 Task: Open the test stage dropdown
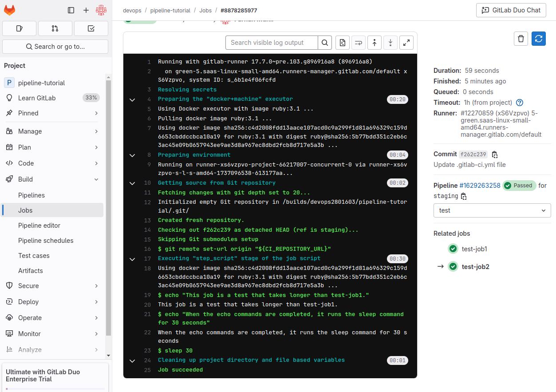(492, 210)
